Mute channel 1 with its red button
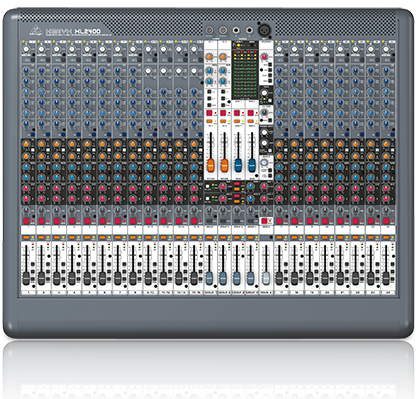The width and height of the screenshot is (418, 399). [26, 221]
